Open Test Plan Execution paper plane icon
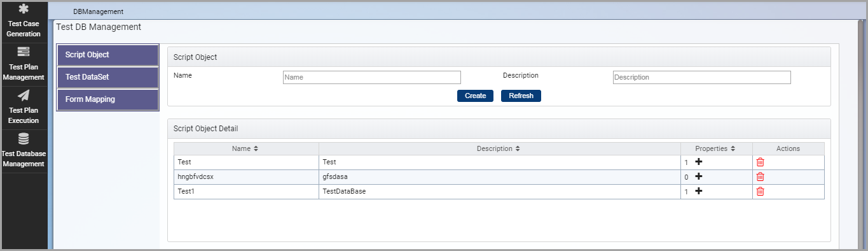 pos(24,96)
